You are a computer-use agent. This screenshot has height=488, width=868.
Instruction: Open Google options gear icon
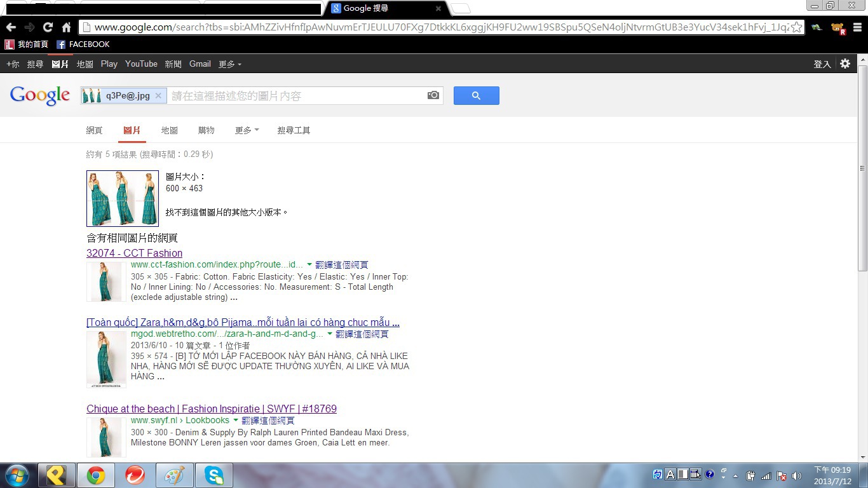coord(845,64)
